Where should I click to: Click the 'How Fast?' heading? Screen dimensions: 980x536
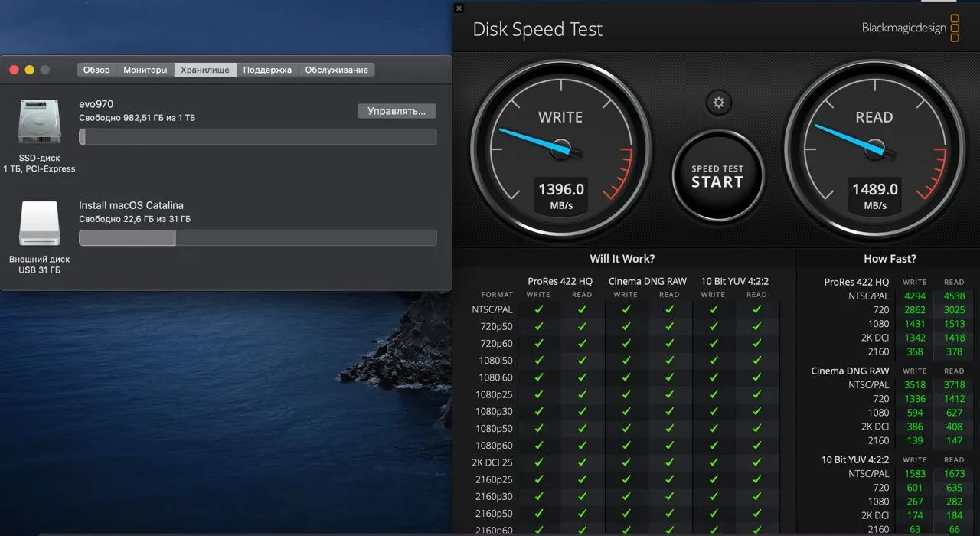click(x=890, y=259)
